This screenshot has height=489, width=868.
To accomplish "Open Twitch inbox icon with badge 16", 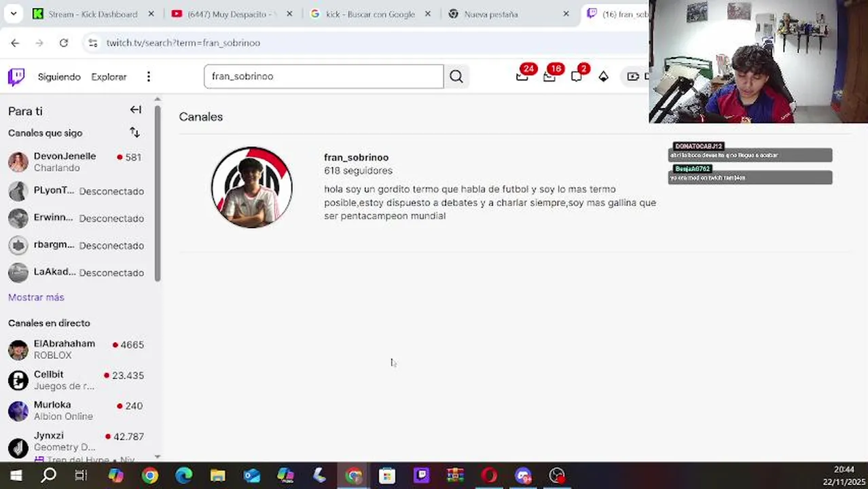I will pyautogui.click(x=549, y=76).
